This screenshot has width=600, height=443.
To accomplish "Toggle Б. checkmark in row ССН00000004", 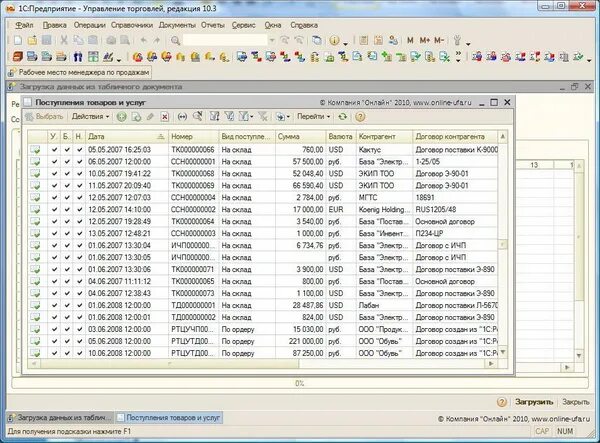I will [x=67, y=197].
